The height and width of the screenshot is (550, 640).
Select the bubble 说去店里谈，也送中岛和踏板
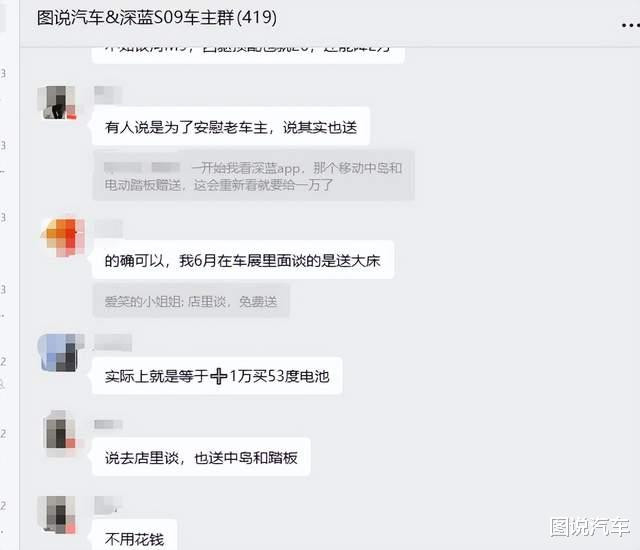click(201, 457)
